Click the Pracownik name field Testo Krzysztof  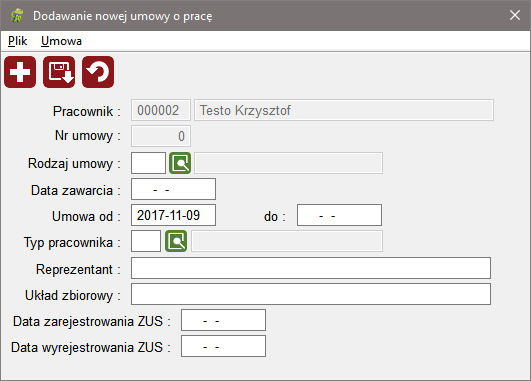344,110
